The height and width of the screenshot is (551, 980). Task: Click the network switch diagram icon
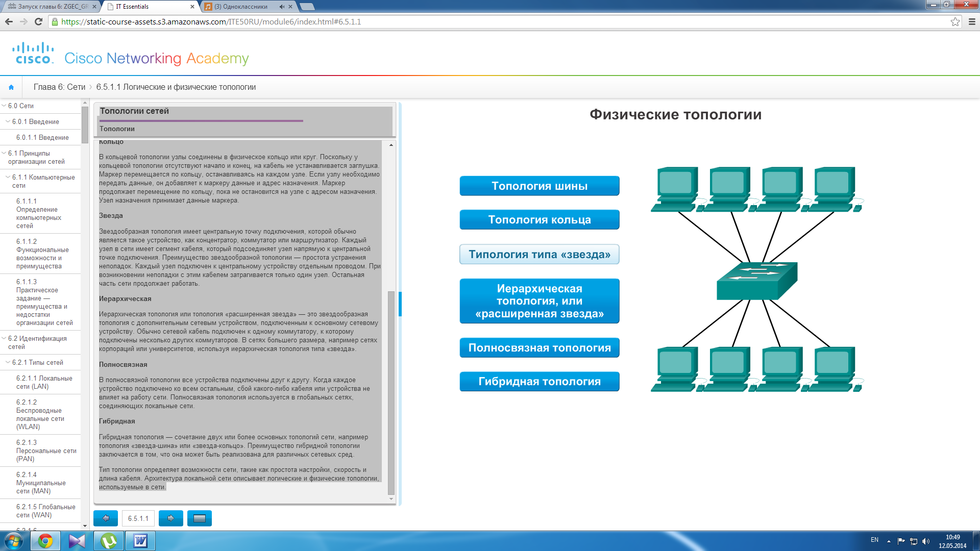click(757, 281)
